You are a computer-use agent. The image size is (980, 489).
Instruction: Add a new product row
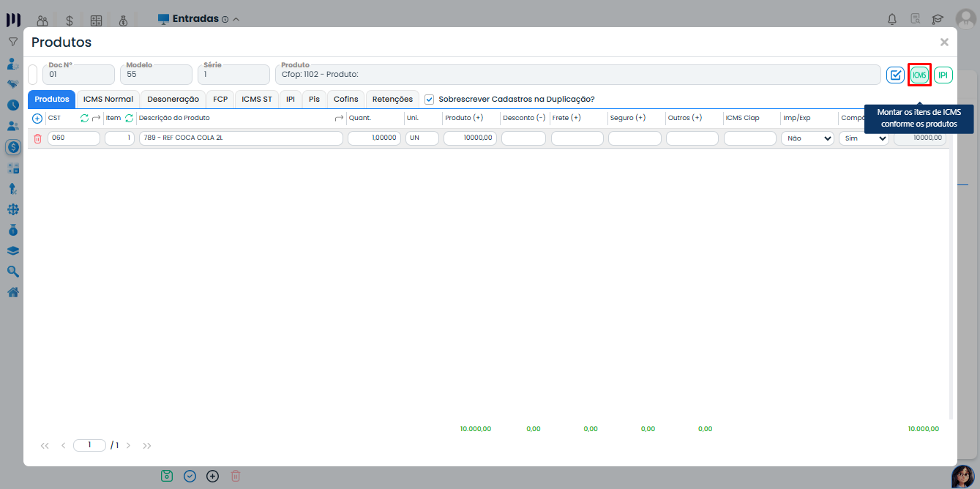37,118
